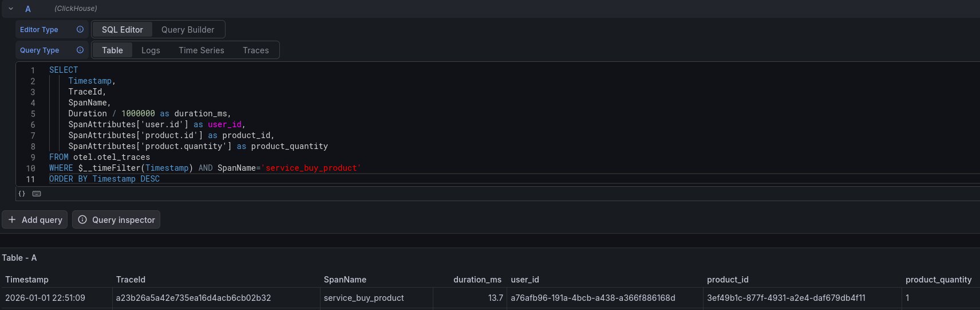
Task: Click the product_quantity column header
Action: pos(938,280)
